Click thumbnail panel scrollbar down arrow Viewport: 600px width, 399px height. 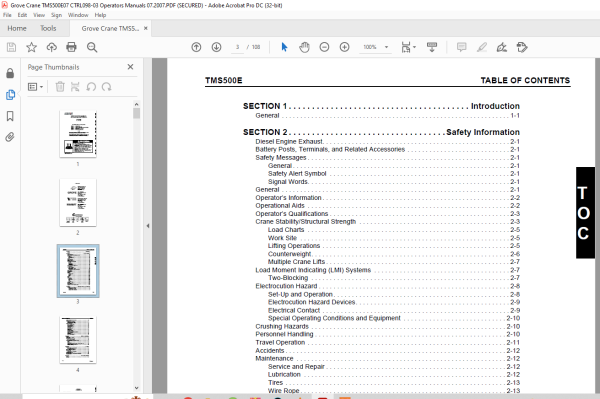tap(137, 388)
